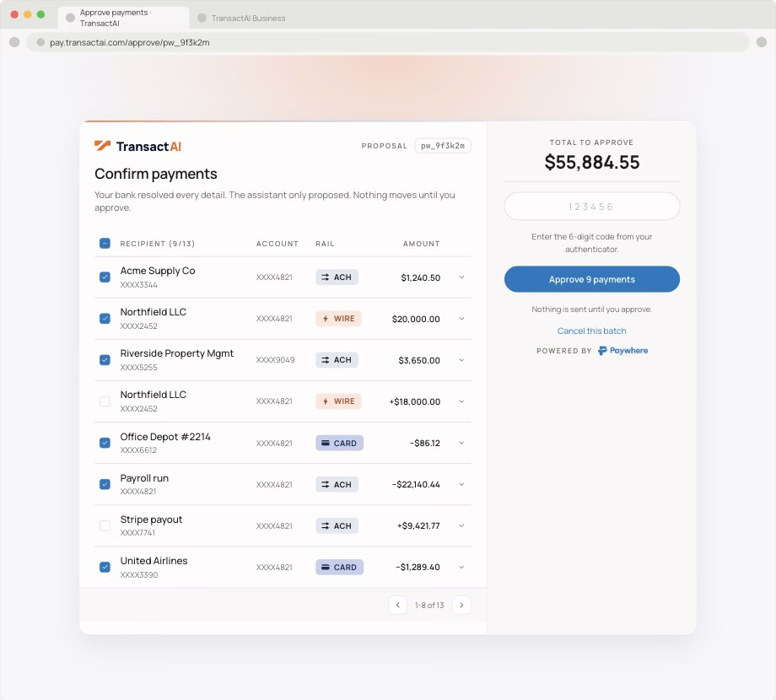Select the unchecked Northfield LLC +$18,000.00 payment
Image resolution: width=776 pixels, height=700 pixels.
(x=105, y=401)
